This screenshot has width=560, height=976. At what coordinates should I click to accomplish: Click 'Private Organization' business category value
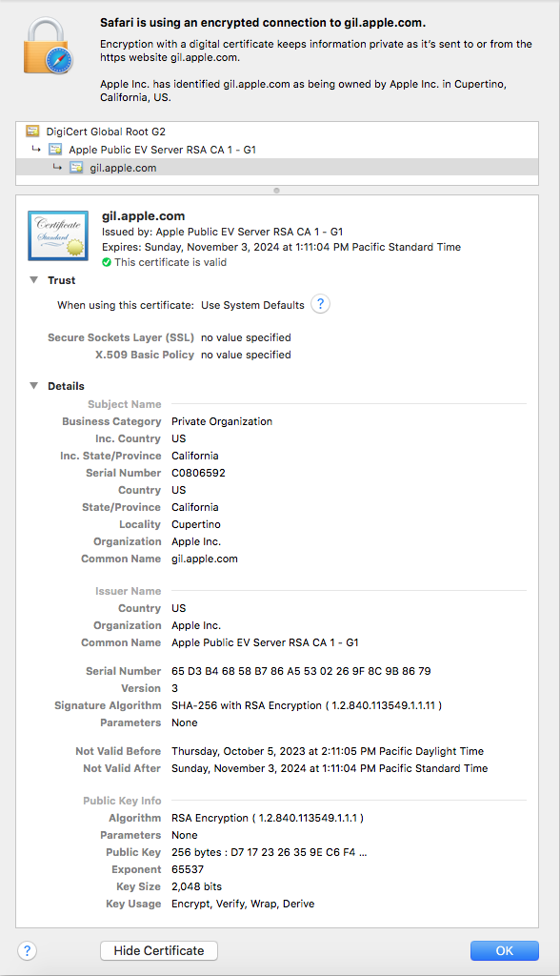(x=222, y=421)
